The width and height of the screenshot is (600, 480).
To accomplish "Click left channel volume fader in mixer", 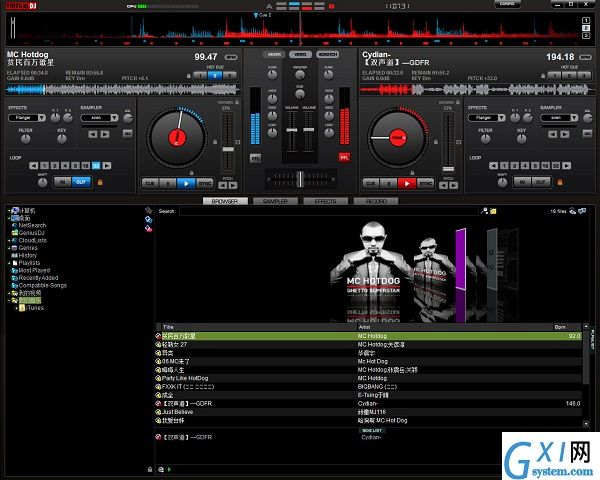I will pyautogui.click(x=292, y=131).
